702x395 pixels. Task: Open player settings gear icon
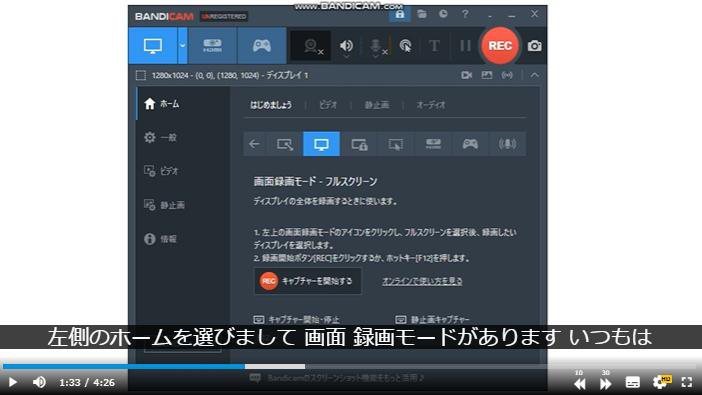[661, 382]
